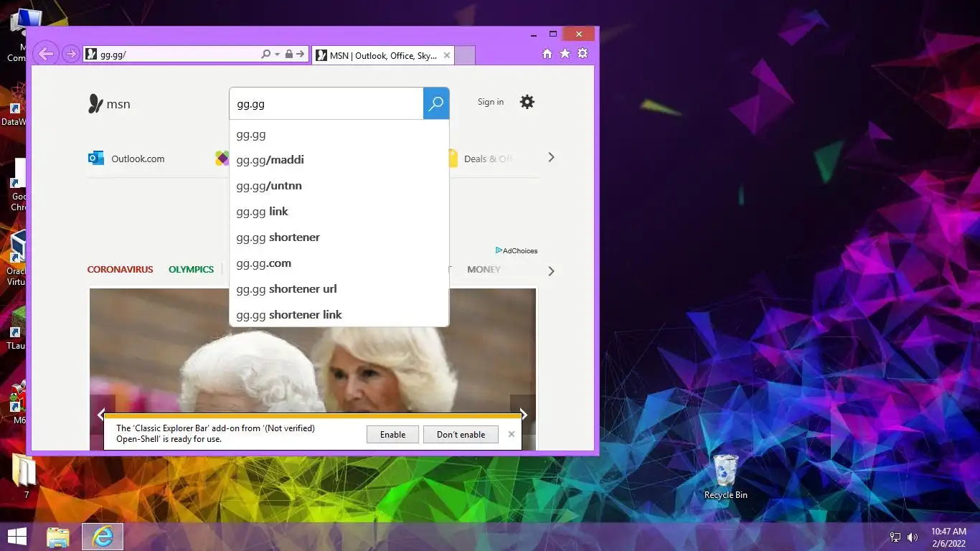
Task: Open the browser Home page icon
Action: point(547,54)
